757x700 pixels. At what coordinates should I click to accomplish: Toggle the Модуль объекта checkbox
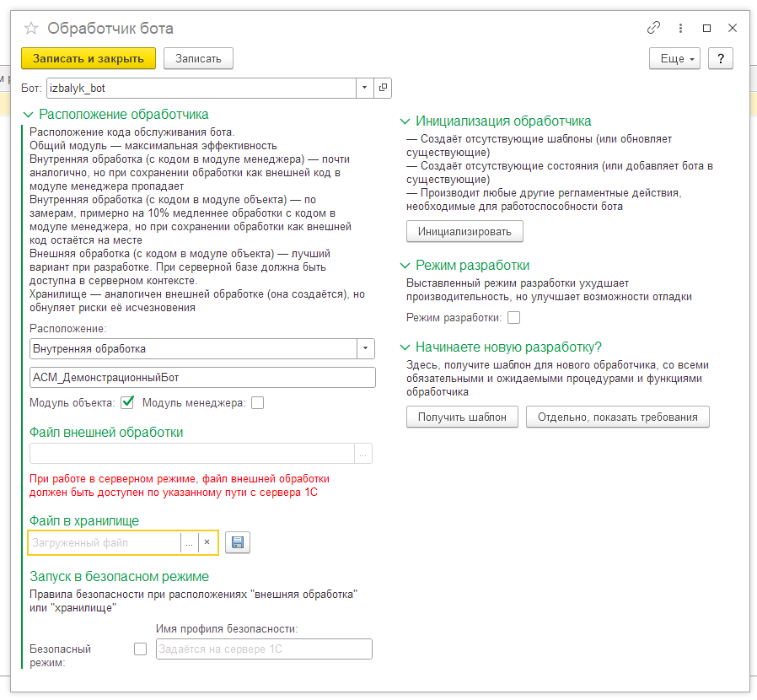click(x=127, y=402)
